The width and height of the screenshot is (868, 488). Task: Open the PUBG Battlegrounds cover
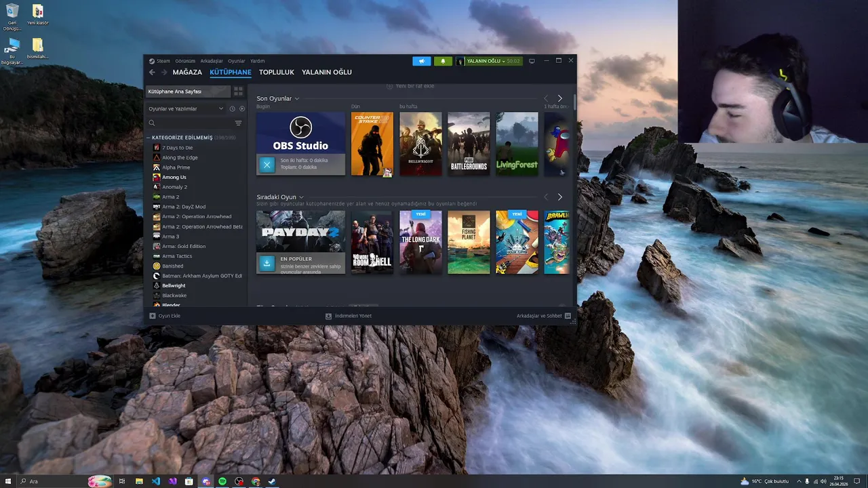click(469, 144)
